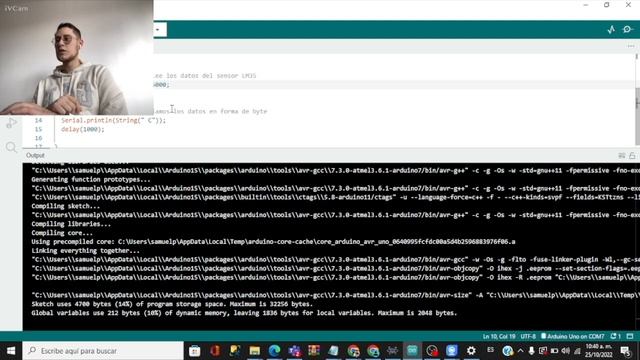The height and width of the screenshot is (360, 640).
Task: Click the Output panel's vertical scrollbar
Action: [x=637, y=247]
